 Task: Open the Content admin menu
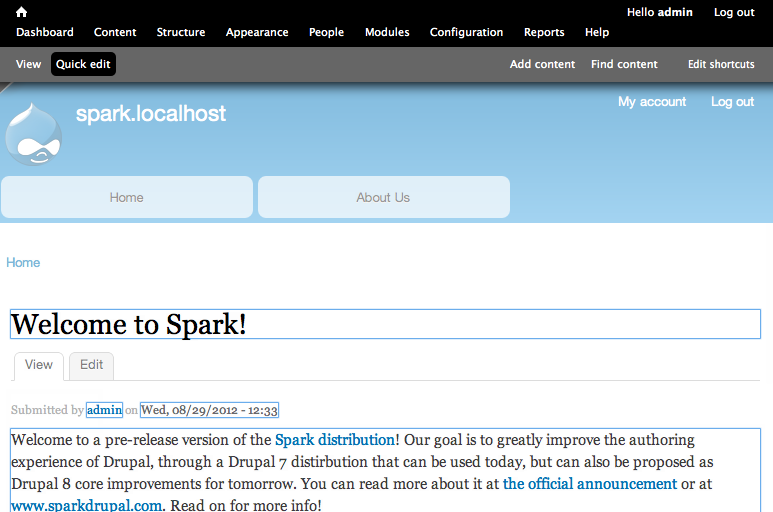pyautogui.click(x=115, y=32)
